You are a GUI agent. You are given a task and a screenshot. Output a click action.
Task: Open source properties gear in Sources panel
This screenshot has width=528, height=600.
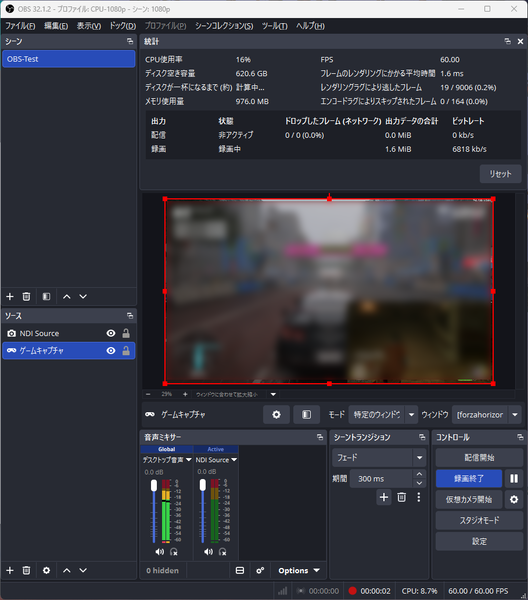tap(46, 571)
